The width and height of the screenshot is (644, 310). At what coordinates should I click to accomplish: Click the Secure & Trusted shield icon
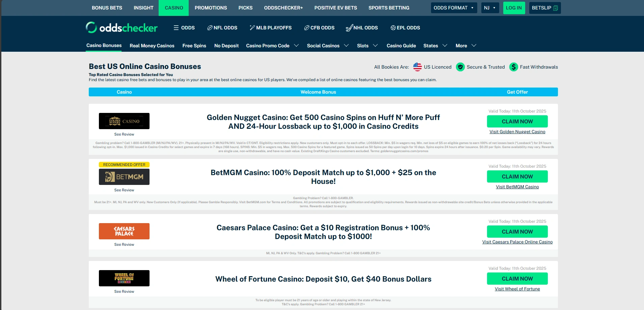[460, 67]
